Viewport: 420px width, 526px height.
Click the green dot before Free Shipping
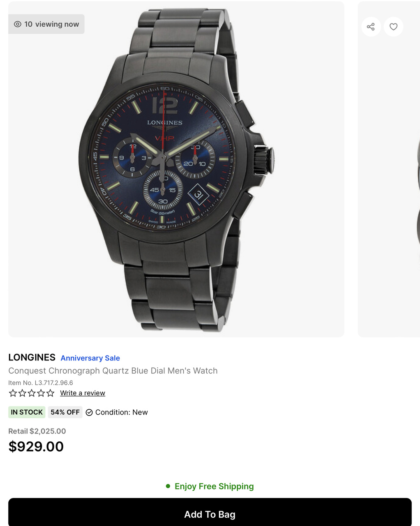click(x=168, y=486)
